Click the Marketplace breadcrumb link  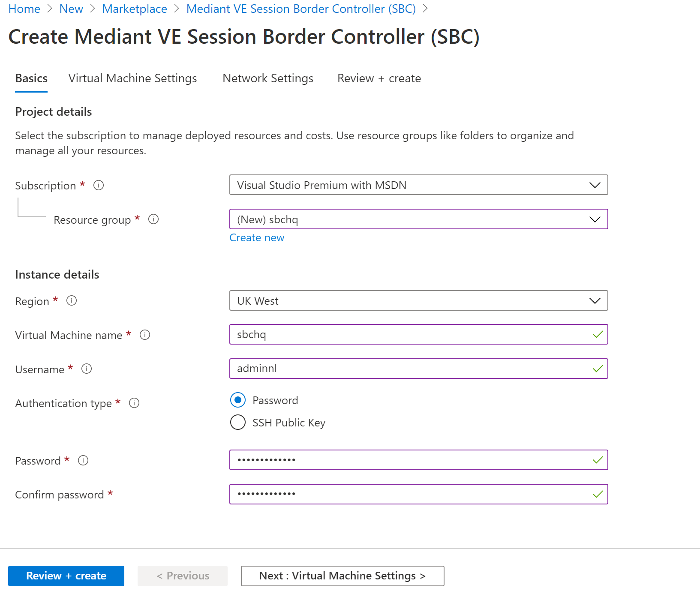tap(135, 9)
